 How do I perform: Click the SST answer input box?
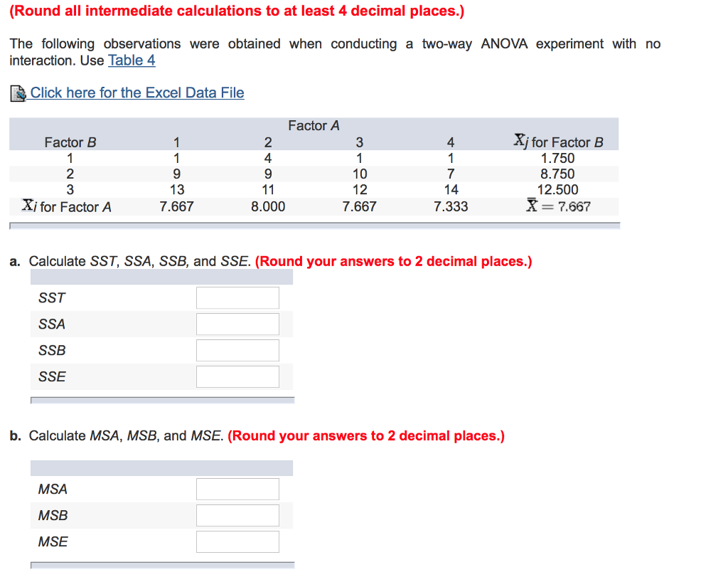[237, 297]
